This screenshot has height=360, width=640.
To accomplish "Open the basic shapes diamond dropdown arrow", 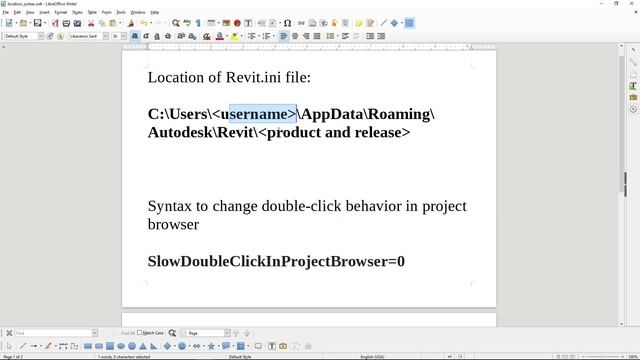I will (x=402, y=23).
